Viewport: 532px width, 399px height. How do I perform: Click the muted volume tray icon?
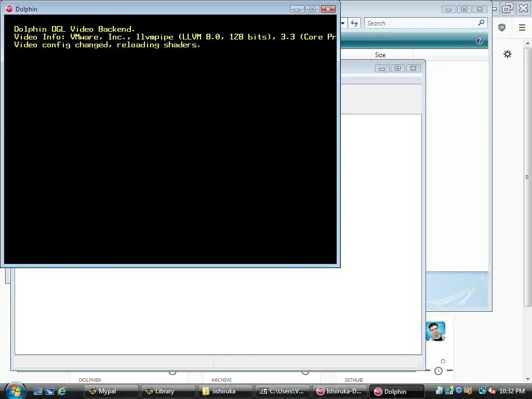tap(493, 391)
